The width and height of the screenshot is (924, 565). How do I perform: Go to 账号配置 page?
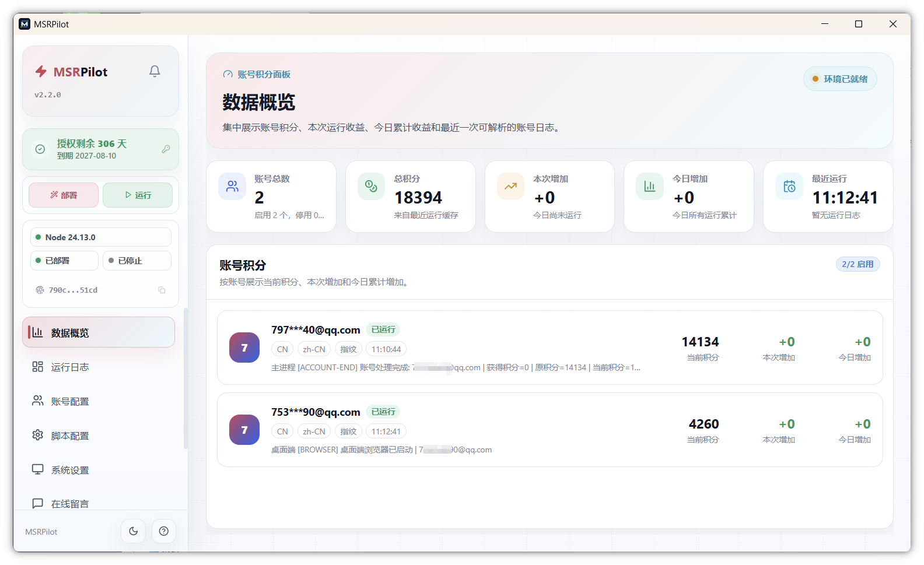click(99, 401)
